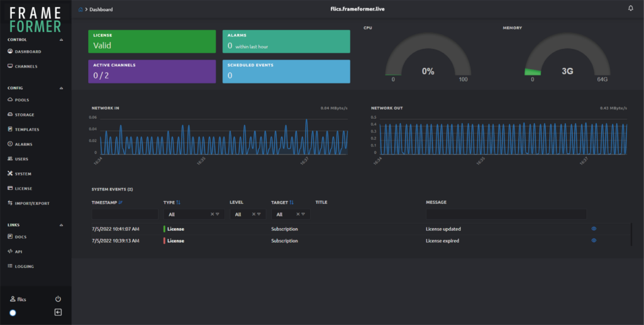Click the Templates document icon
Screen dimensions: 644x325
[x=10, y=129]
